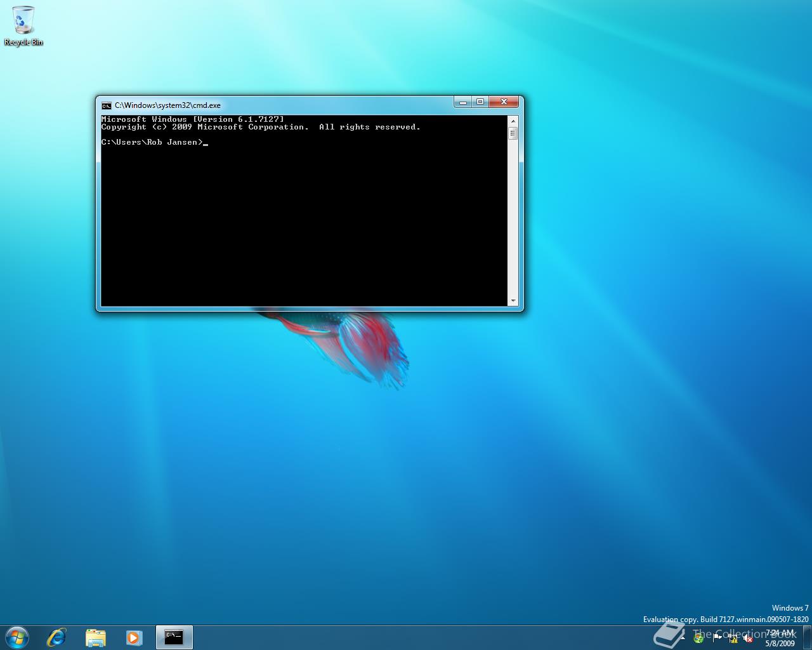Open the muted volume speaker icon
The image size is (812, 650).
pyautogui.click(x=748, y=639)
